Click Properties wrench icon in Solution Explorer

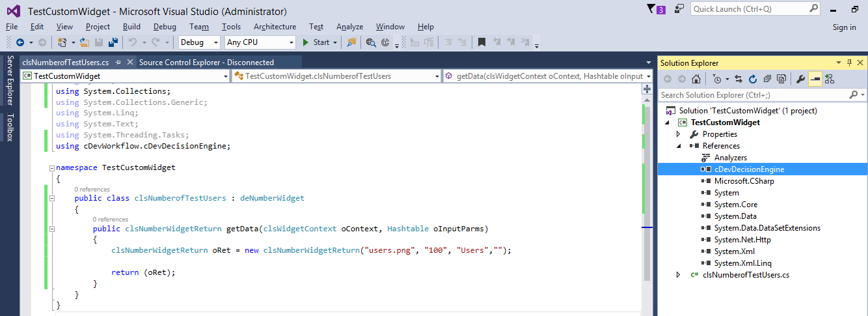pyautogui.click(x=801, y=79)
